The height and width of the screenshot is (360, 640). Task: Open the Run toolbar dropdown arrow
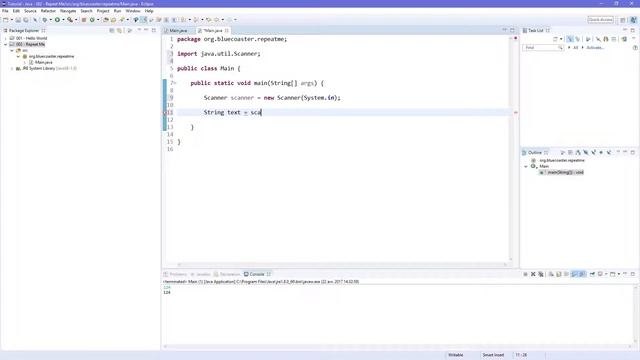(x=63, y=20)
